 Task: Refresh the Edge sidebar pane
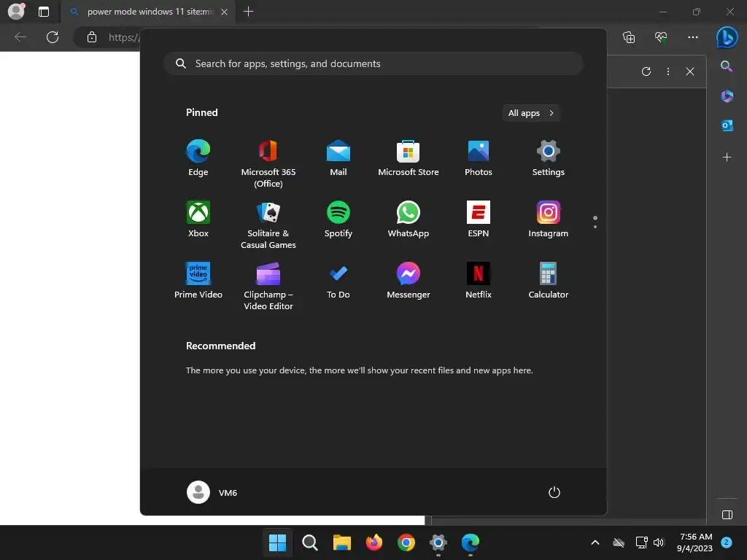[x=646, y=71]
